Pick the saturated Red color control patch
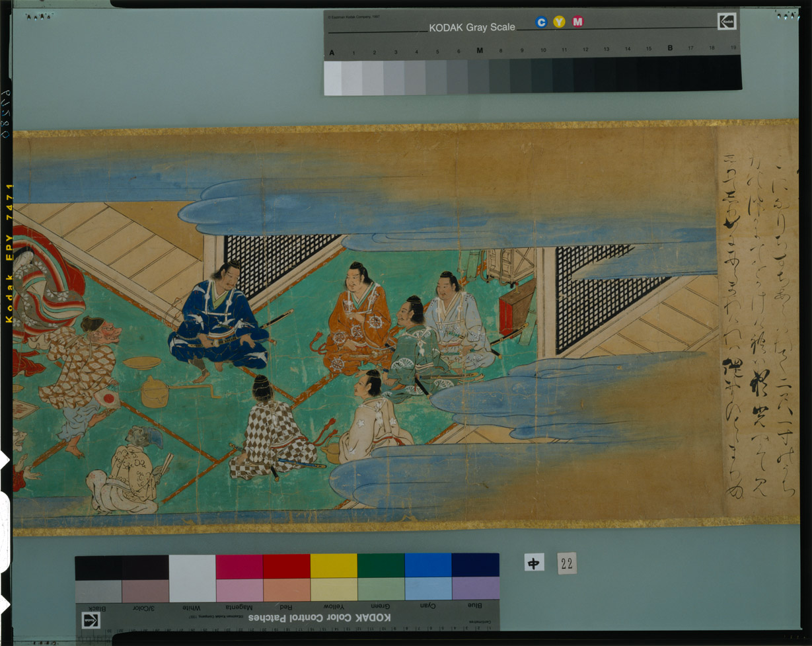 coord(287,567)
